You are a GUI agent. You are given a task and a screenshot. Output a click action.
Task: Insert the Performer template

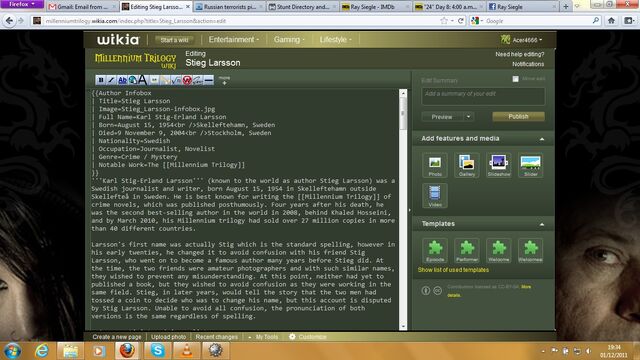pyautogui.click(x=467, y=251)
